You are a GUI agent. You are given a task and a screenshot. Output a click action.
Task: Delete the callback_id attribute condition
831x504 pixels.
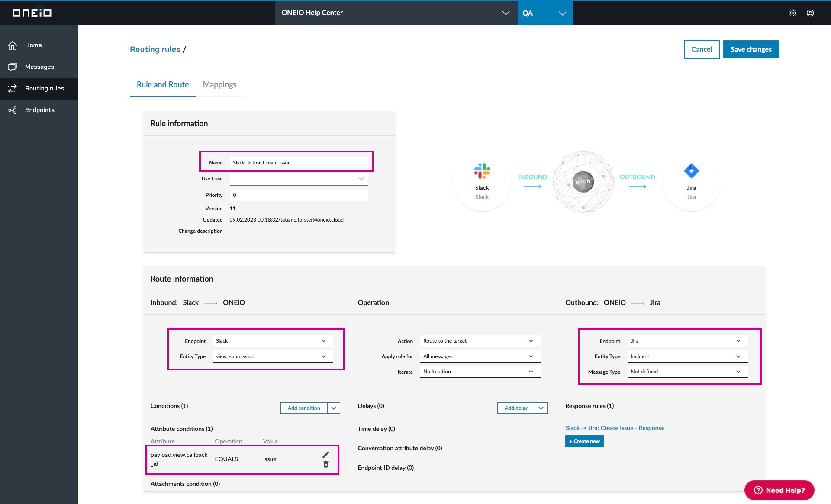coord(326,464)
